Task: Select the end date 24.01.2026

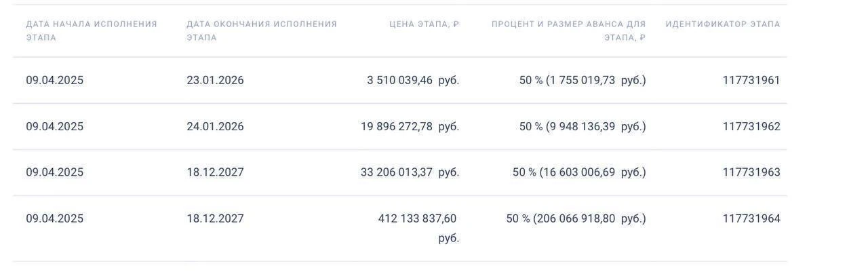Action: pos(215,126)
